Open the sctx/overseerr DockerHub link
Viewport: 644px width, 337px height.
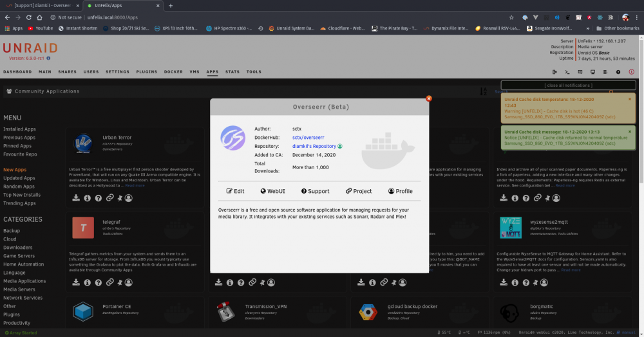point(308,138)
